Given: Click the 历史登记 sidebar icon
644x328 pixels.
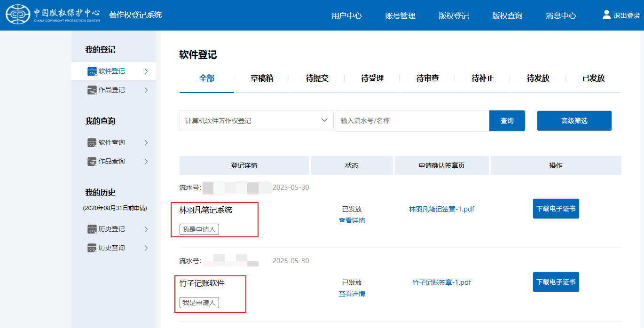Looking at the screenshot, I should 92,229.
